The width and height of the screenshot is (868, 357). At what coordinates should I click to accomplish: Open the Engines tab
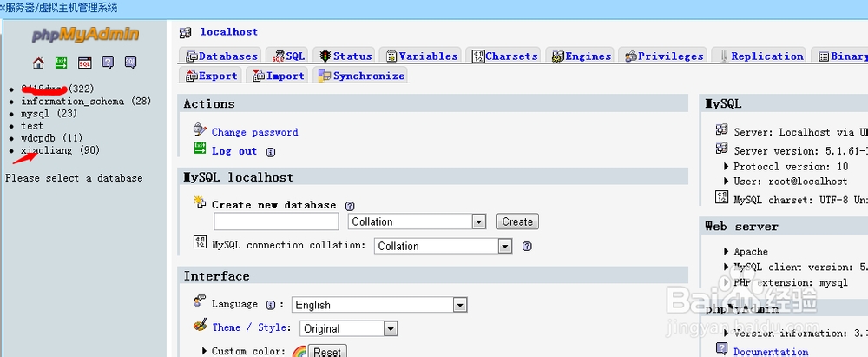pyautogui.click(x=580, y=56)
